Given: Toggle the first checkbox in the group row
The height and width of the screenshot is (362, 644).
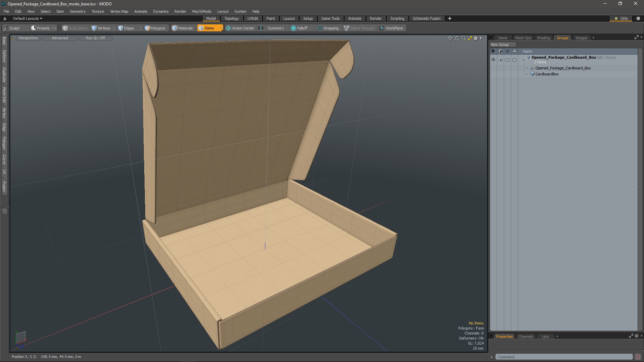Looking at the screenshot, I should (x=507, y=60).
